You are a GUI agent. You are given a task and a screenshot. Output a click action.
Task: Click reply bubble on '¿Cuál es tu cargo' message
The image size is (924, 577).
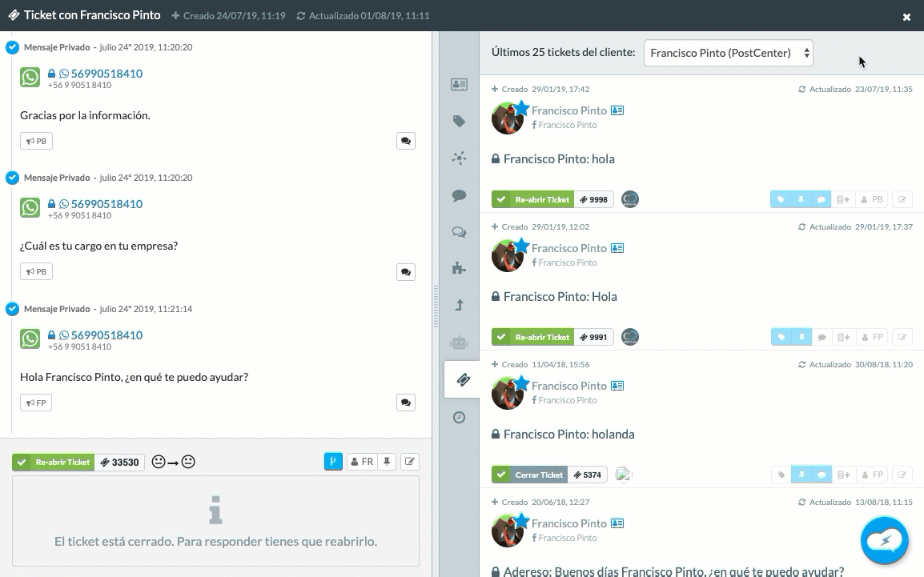click(x=405, y=272)
